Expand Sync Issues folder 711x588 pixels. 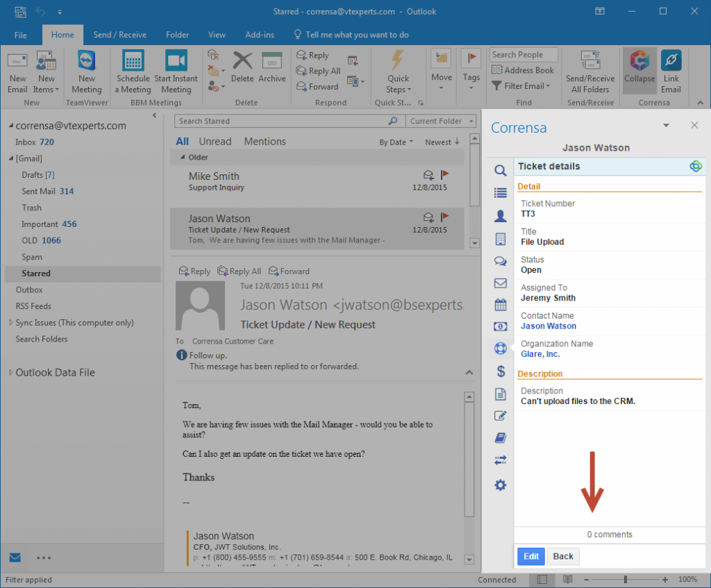click(11, 322)
